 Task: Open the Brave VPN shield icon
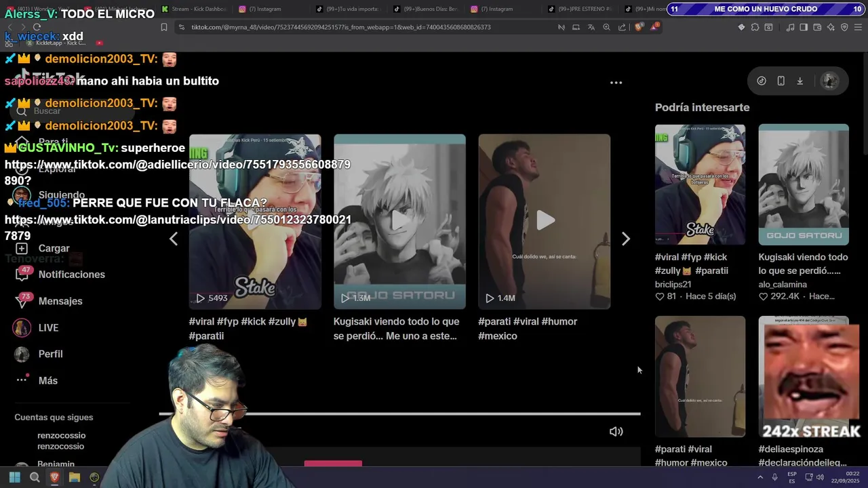(844, 27)
